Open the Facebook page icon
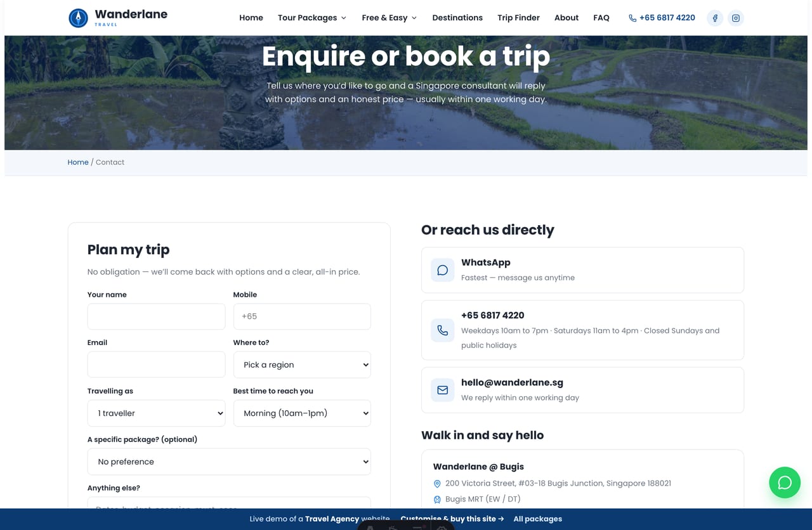812x530 pixels. [715, 18]
